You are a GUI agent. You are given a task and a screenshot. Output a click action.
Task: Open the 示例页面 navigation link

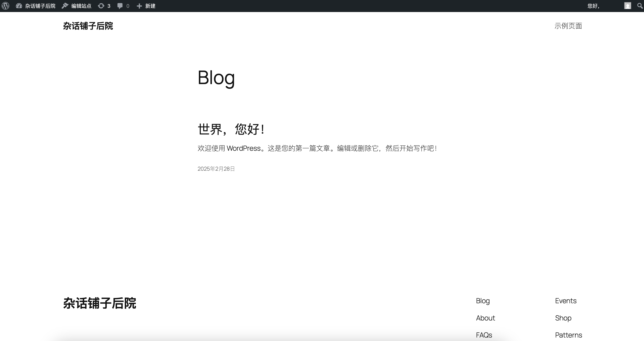tap(568, 26)
